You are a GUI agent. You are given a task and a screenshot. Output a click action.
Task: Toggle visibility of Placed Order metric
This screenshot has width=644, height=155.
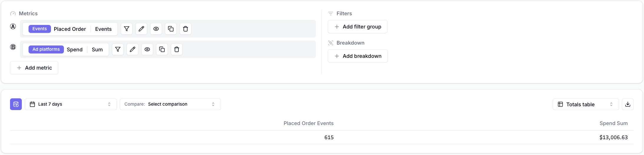click(x=156, y=29)
